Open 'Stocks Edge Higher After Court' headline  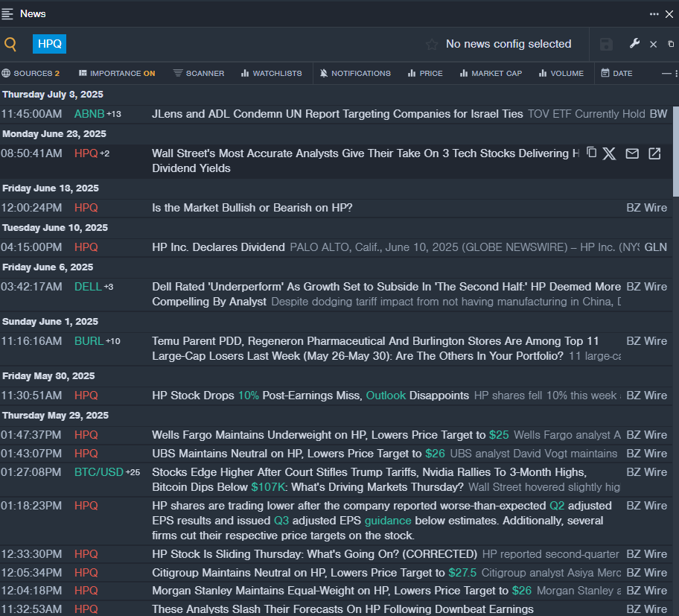pyautogui.click(x=369, y=480)
